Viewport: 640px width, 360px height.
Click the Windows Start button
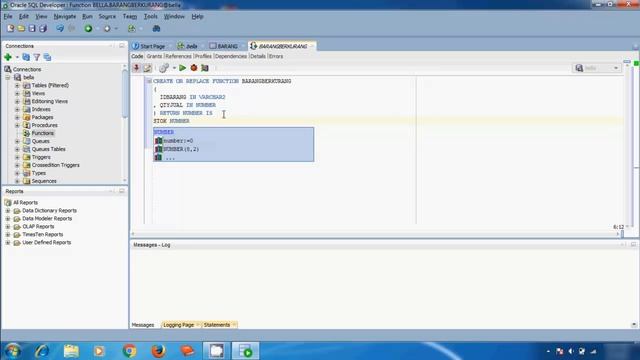click(13, 351)
